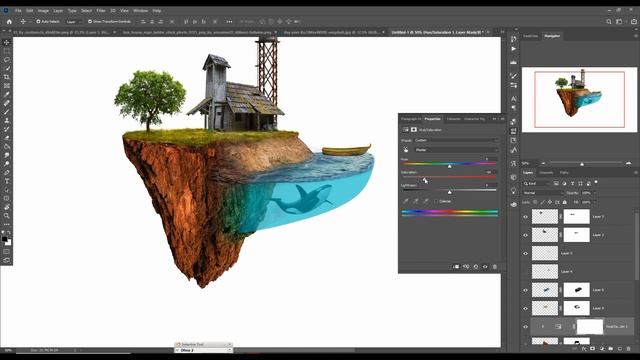Click the Lightness slider track
The height and width of the screenshot is (360, 640).
coord(449,190)
